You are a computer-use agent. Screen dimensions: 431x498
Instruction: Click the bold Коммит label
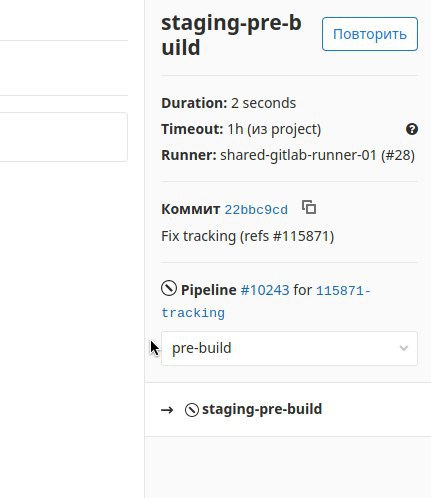(191, 209)
